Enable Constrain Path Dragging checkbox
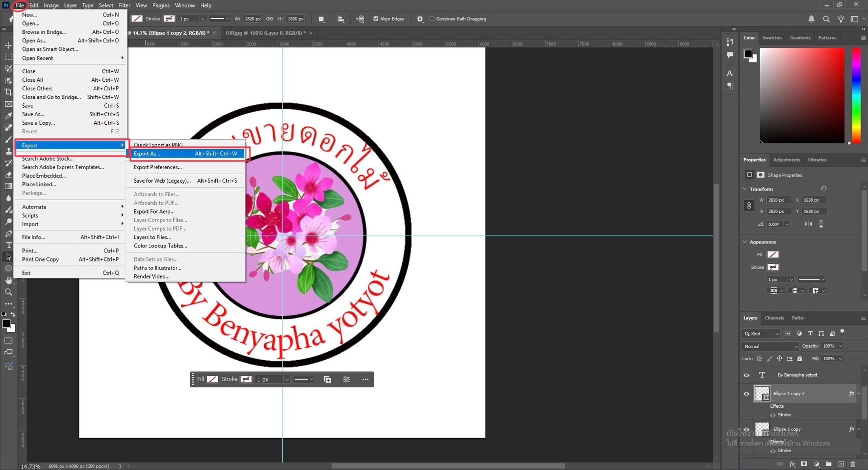This screenshot has width=868, height=470. click(x=432, y=19)
